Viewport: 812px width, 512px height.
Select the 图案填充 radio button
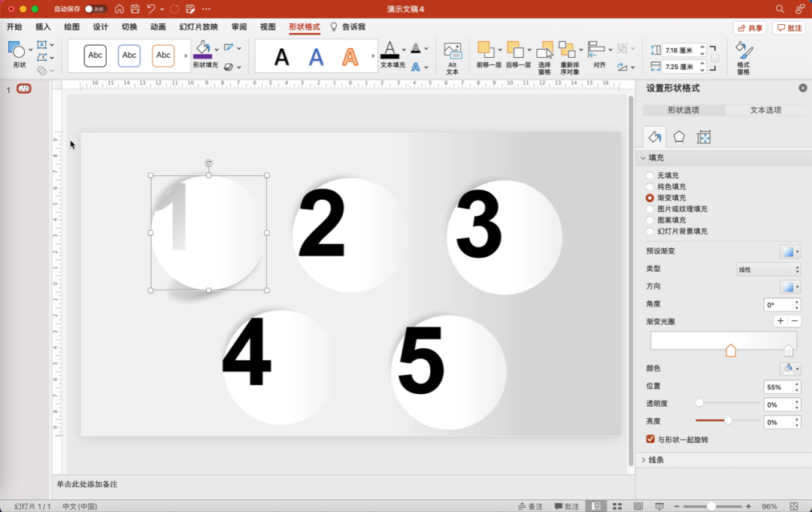point(650,220)
